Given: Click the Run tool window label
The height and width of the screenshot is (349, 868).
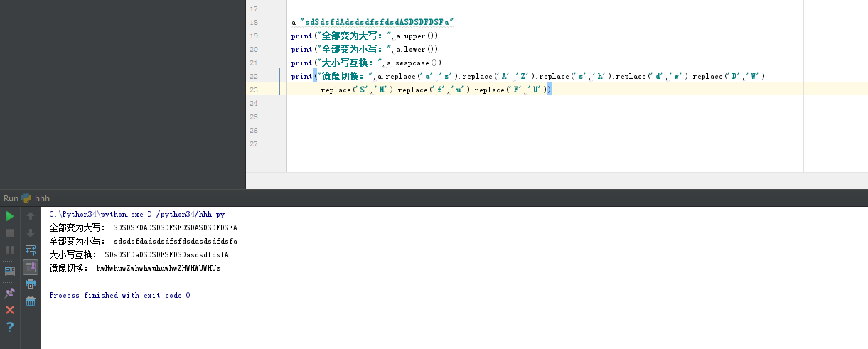Looking at the screenshot, I should click(11, 198).
